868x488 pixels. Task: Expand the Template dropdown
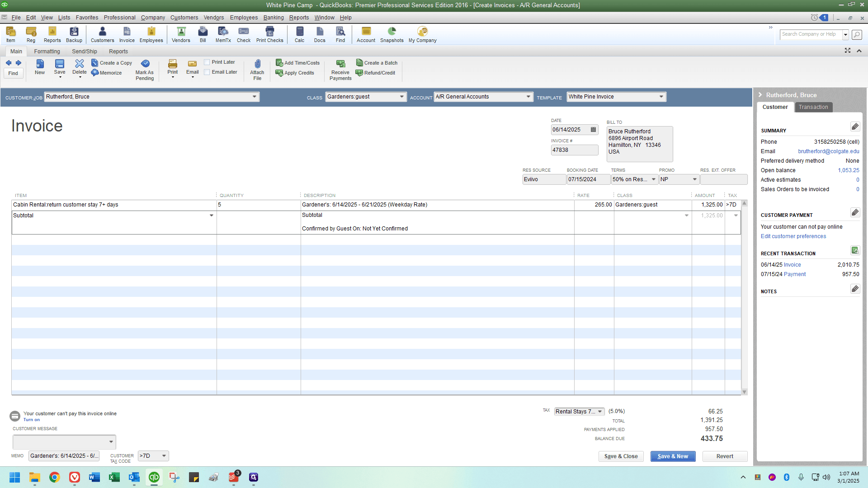point(661,97)
